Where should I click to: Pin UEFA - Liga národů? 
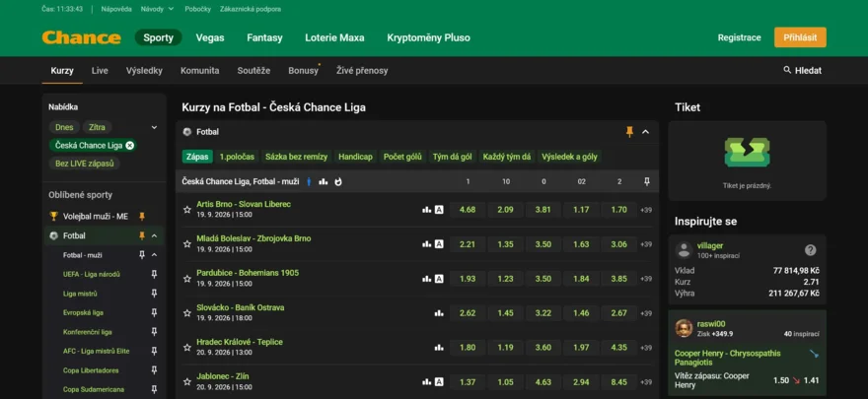point(155,274)
